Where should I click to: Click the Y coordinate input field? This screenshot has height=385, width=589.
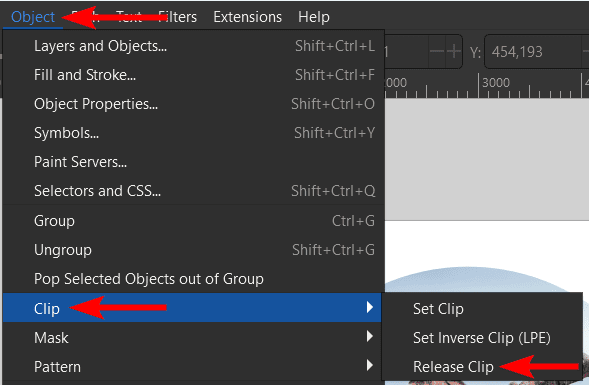533,52
